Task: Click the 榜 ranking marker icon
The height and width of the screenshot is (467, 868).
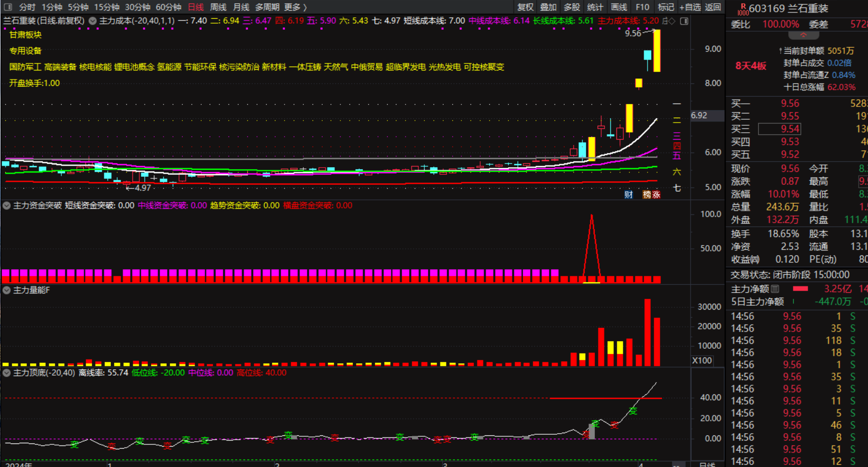Action: (647, 195)
